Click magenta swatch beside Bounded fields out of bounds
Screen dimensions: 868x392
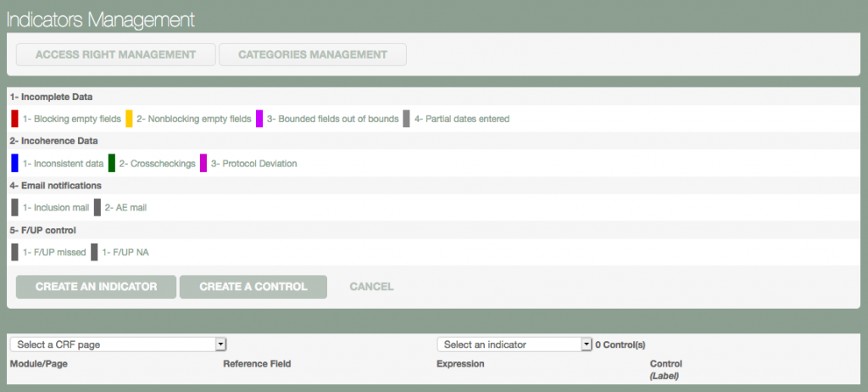(259, 119)
